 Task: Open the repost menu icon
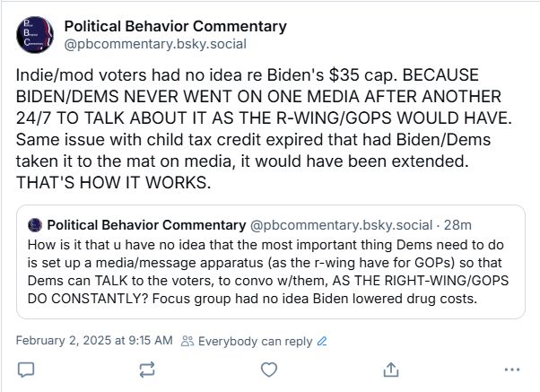tap(148, 369)
